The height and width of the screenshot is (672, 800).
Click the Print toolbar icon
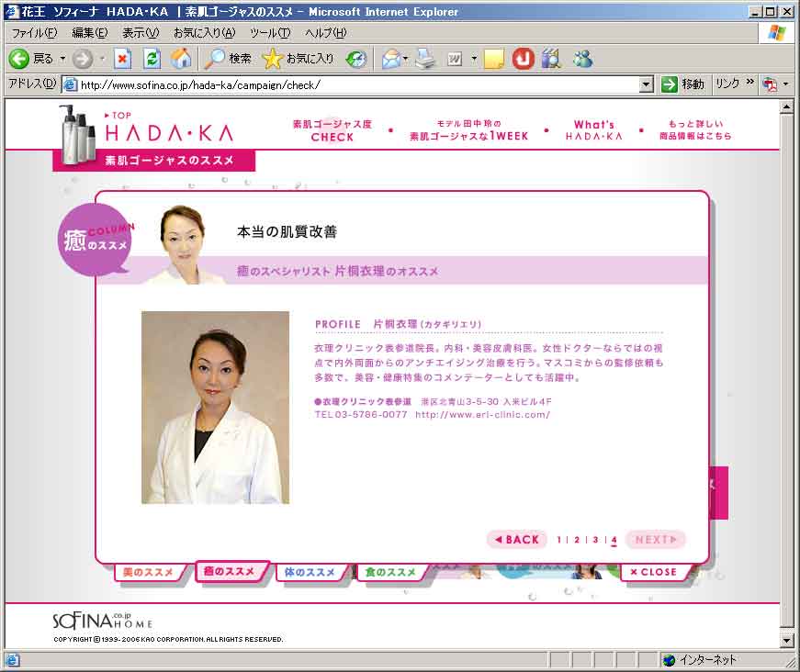click(424, 59)
